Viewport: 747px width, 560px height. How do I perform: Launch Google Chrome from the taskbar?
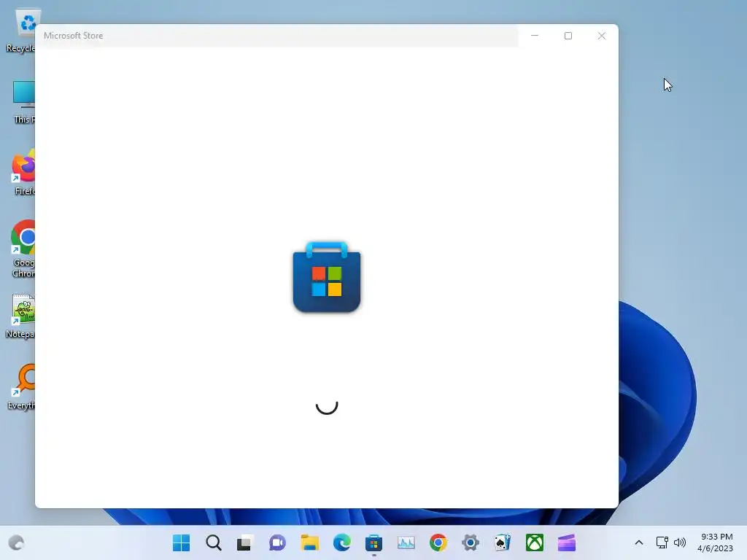coord(438,542)
